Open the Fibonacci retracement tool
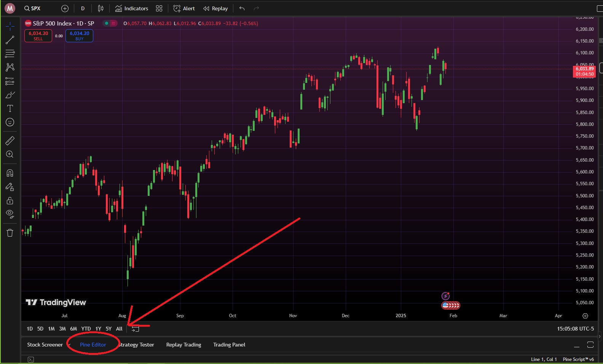Screen dimensions: 603x364 [10, 54]
